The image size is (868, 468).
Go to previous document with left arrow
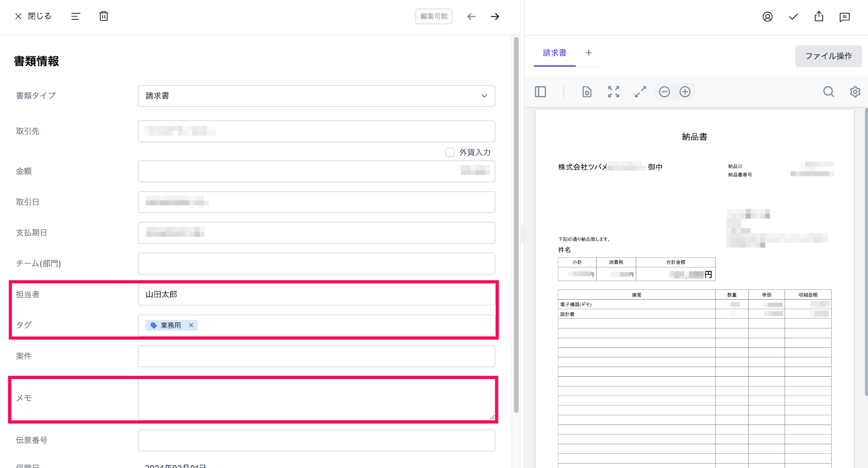471,16
